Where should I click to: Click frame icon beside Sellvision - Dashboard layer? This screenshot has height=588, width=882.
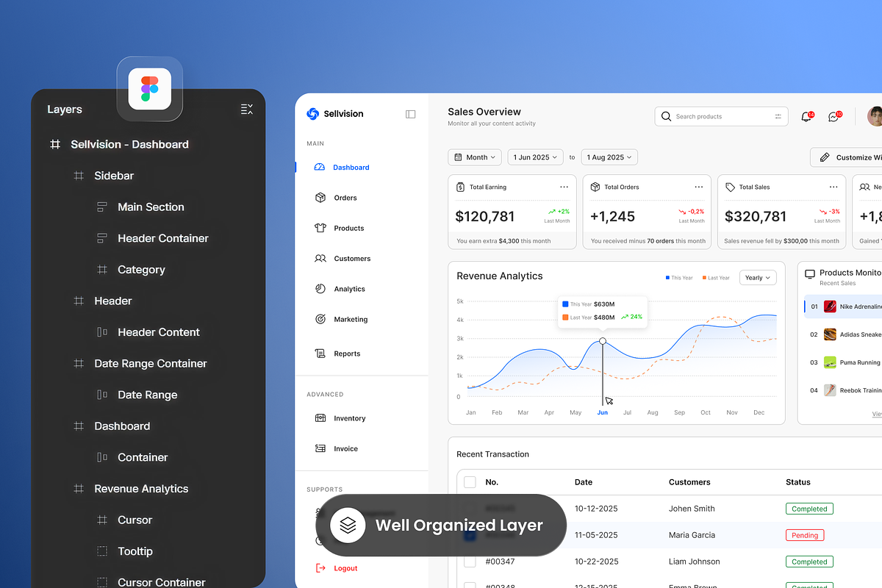55,145
